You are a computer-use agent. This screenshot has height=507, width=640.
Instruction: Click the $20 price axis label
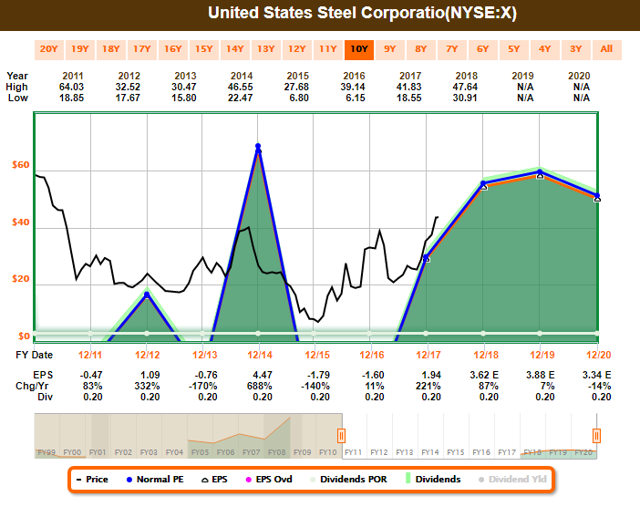20,279
